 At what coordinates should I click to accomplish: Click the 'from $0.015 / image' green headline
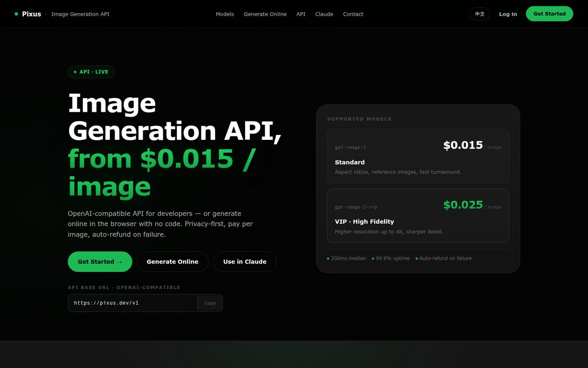point(162,173)
